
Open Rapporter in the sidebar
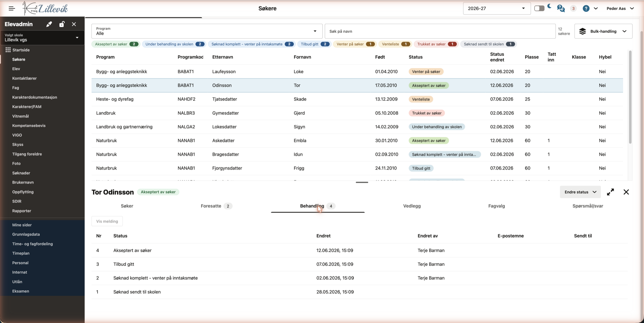(22, 211)
